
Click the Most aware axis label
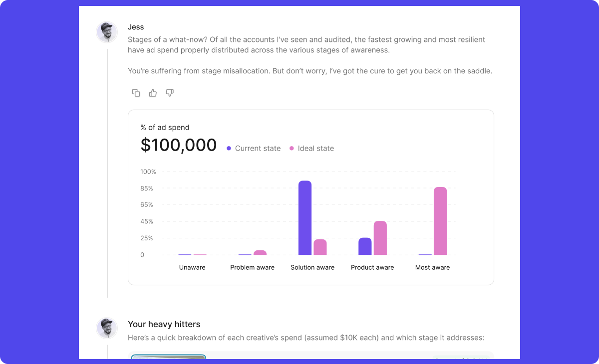pos(432,268)
